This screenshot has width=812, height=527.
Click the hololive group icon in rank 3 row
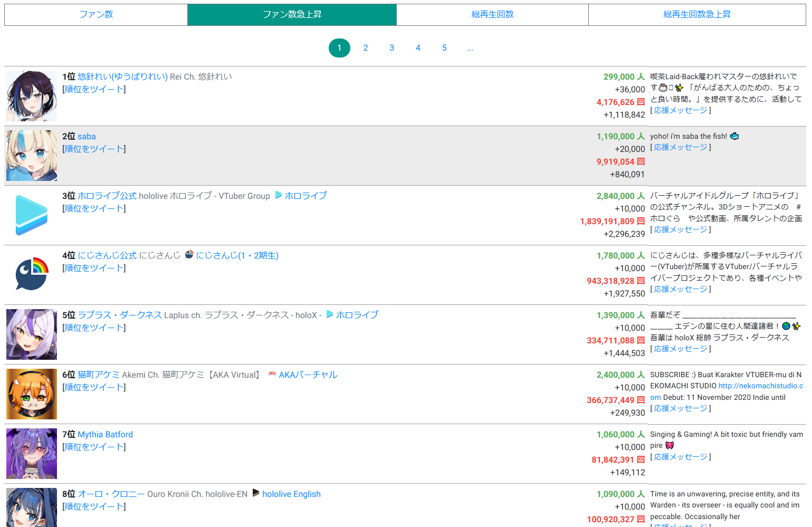tap(279, 195)
